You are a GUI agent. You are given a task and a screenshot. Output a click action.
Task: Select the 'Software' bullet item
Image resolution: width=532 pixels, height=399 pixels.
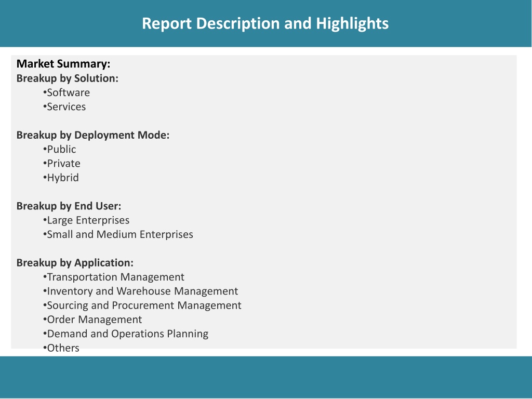(66, 92)
